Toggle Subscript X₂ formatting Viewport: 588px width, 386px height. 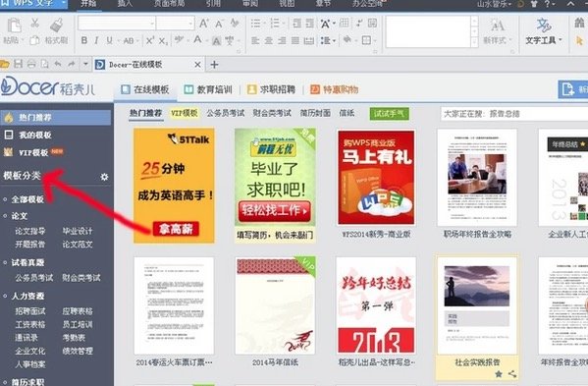163,40
